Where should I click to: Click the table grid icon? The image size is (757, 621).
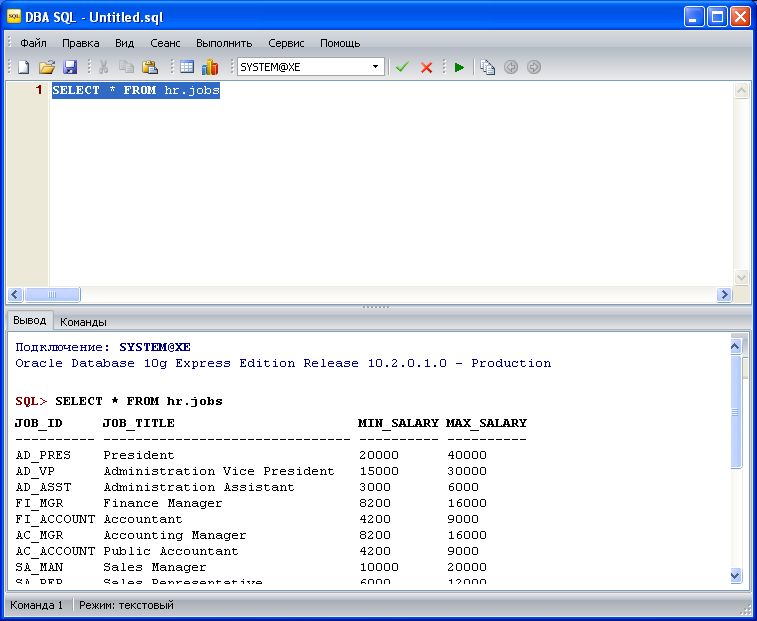pyautogui.click(x=187, y=67)
